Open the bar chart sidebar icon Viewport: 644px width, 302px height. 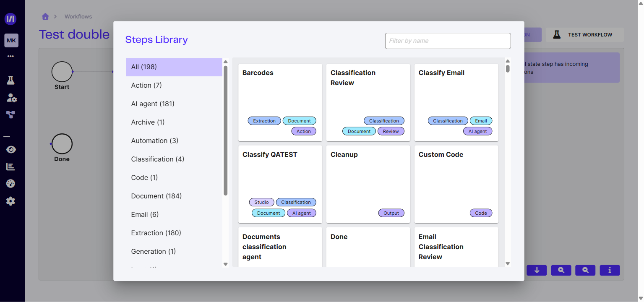[10, 167]
